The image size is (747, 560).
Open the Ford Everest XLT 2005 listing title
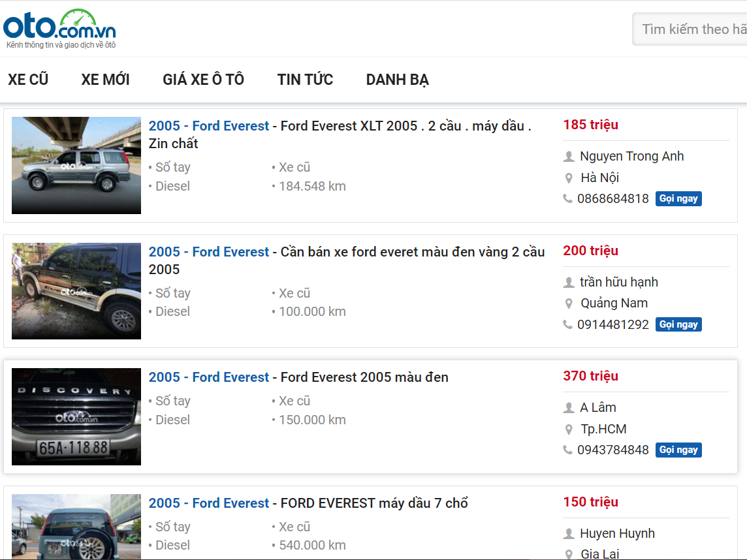(x=340, y=134)
